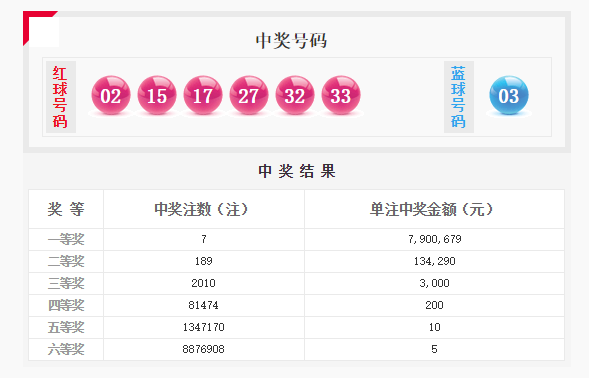The height and width of the screenshot is (378, 589).
Task: Click the 中奖结果 heading
Action: [297, 171]
